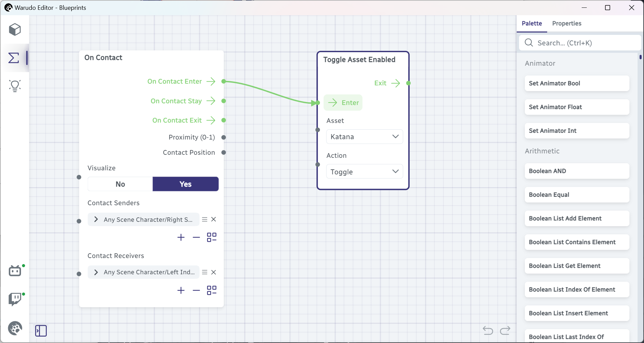Select the Boolean AND node
Image resolution: width=644 pixels, height=343 pixels.
point(577,171)
